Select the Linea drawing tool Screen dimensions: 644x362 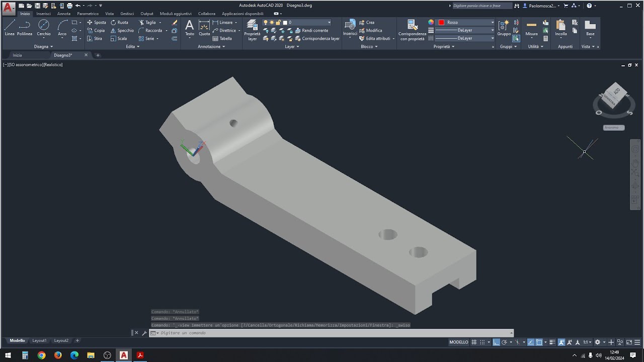coord(10,28)
